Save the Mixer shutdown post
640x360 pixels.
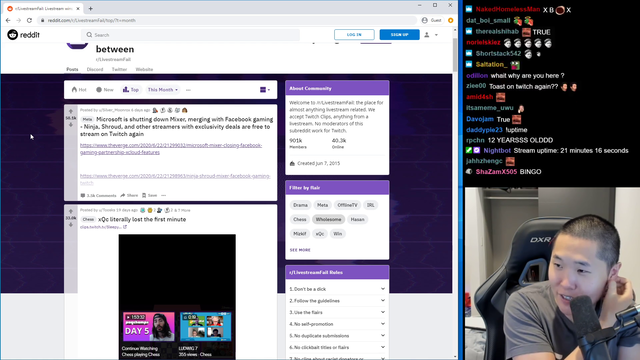(149, 196)
